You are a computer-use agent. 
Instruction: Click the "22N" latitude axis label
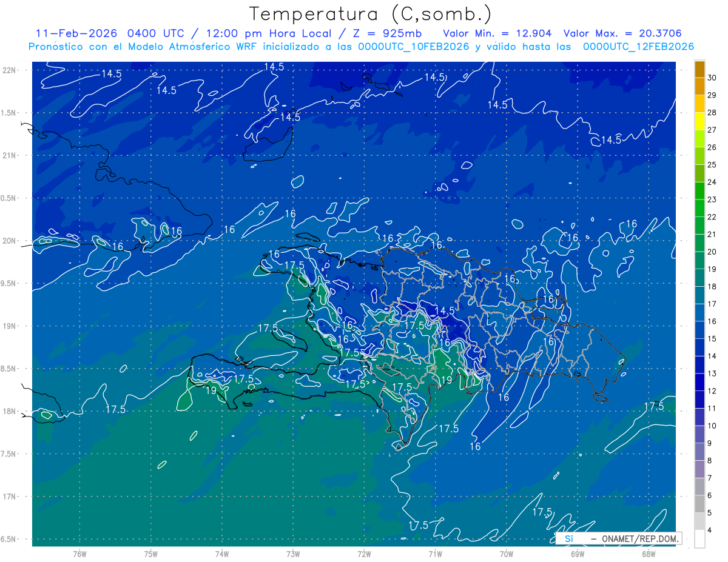point(10,70)
